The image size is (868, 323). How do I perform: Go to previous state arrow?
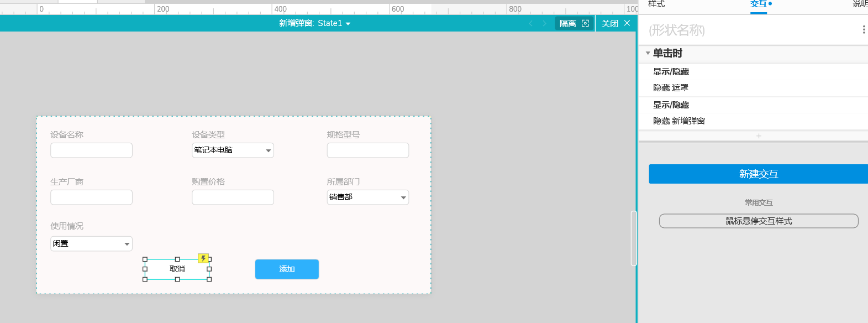point(531,23)
